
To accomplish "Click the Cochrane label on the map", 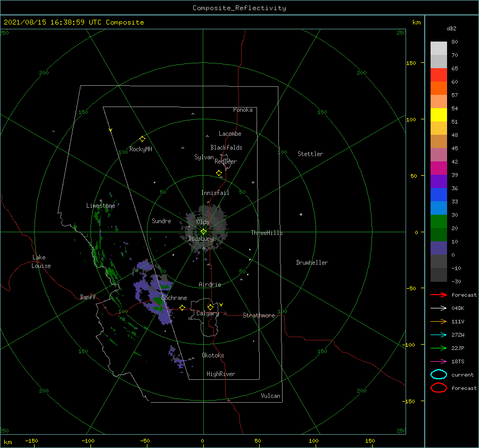I will coord(174,298).
